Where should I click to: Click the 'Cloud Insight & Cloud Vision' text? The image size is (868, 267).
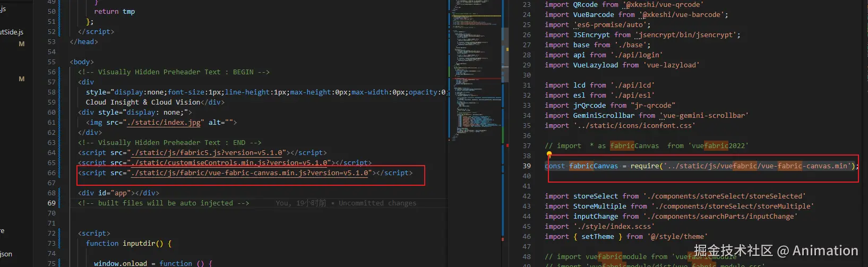click(x=143, y=102)
